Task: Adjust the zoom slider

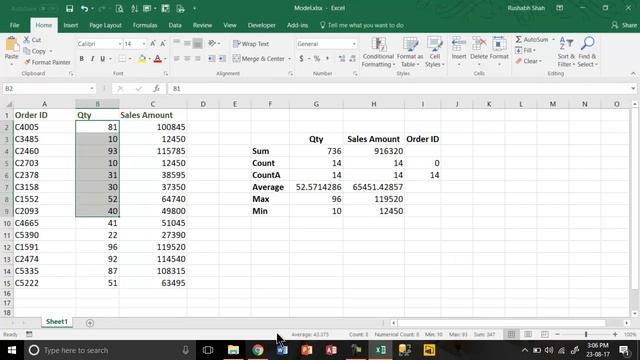Action: coord(586,334)
